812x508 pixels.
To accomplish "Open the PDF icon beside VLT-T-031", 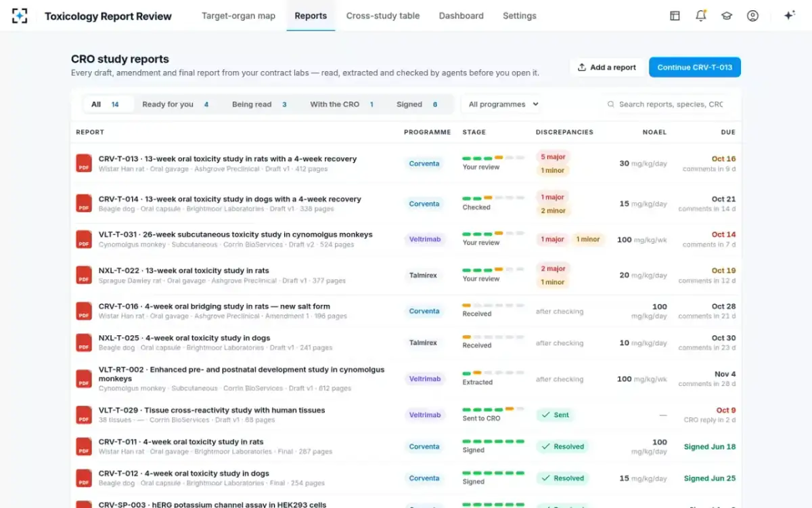I will (84, 239).
